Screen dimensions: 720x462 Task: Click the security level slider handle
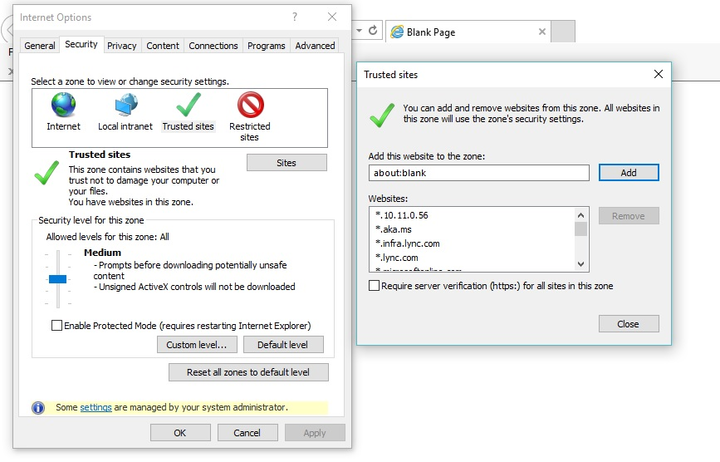pos(58,279)
